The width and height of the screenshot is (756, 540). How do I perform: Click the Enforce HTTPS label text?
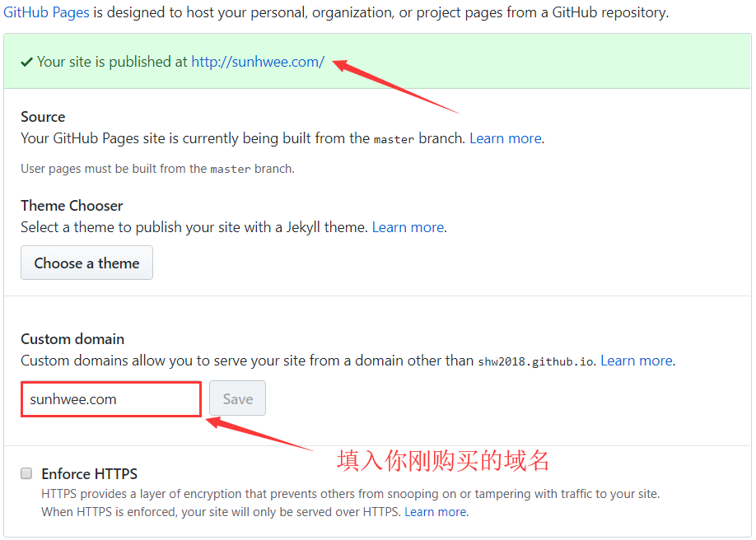[89, 474]
